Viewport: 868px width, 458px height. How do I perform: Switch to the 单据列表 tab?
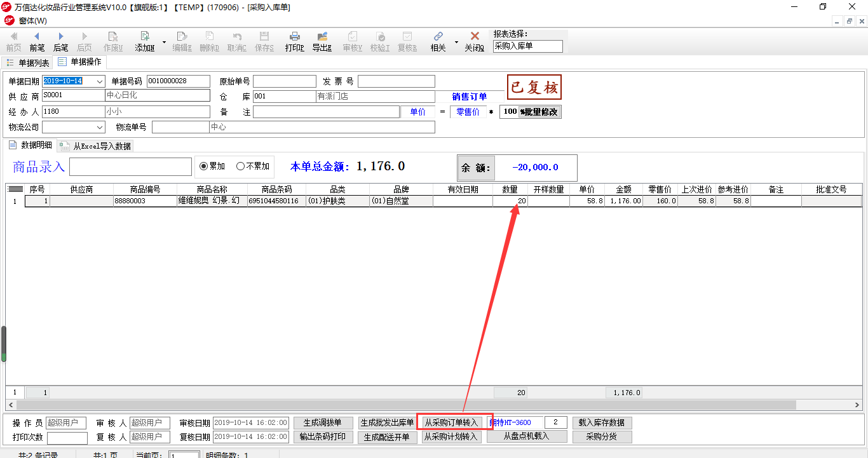pos(28,63)
